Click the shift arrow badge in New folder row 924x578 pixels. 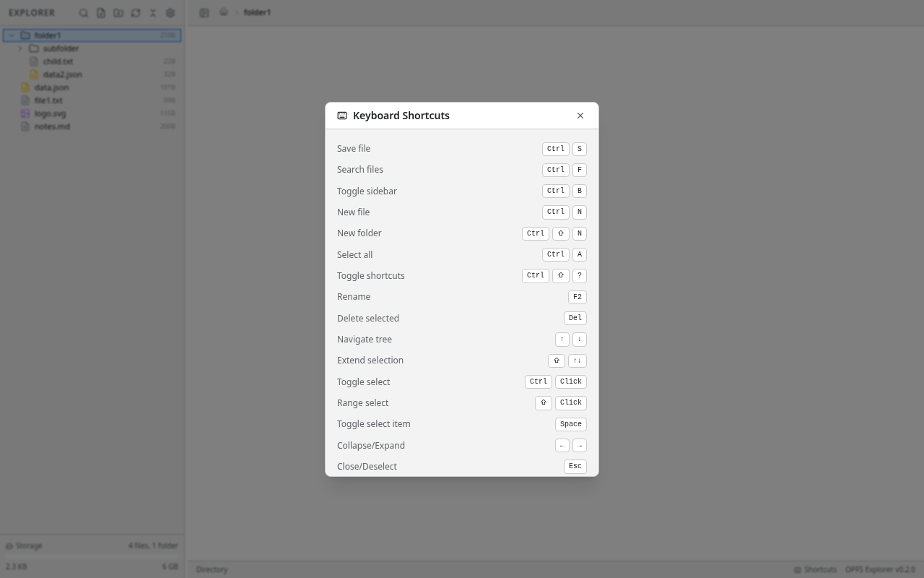click(561, 233)
